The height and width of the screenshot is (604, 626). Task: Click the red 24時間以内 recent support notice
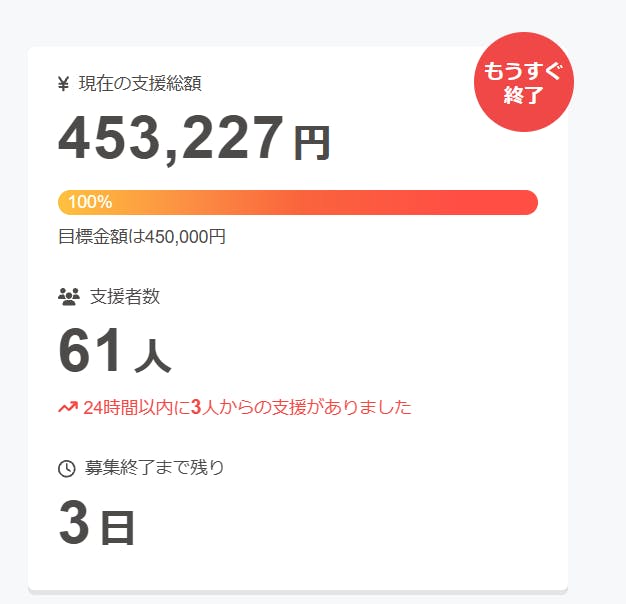pos(247,407)
